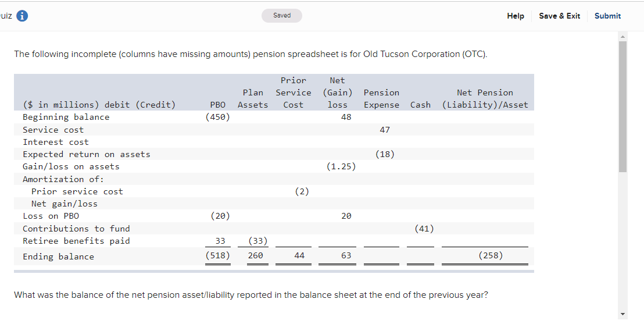Click service cost expense value 47
The image size is (644, 331).
(x=385, y=130)
